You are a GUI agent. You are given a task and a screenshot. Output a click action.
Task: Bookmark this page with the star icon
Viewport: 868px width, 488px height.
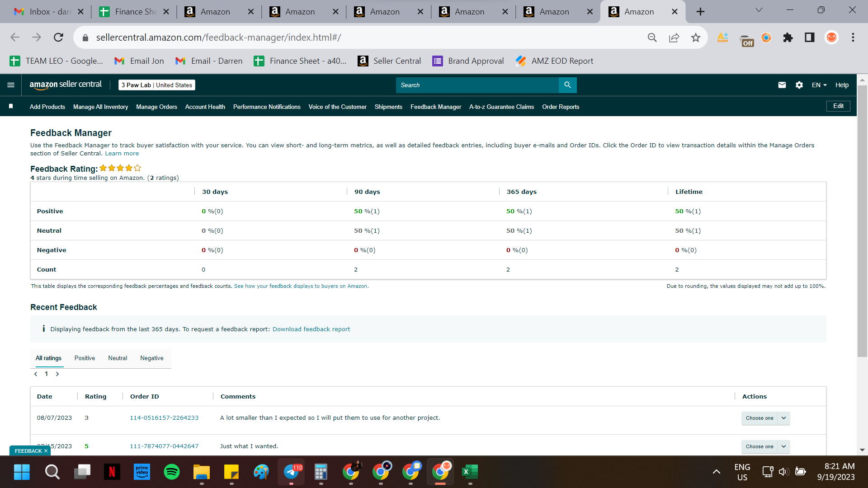click(x=695, y=38)
